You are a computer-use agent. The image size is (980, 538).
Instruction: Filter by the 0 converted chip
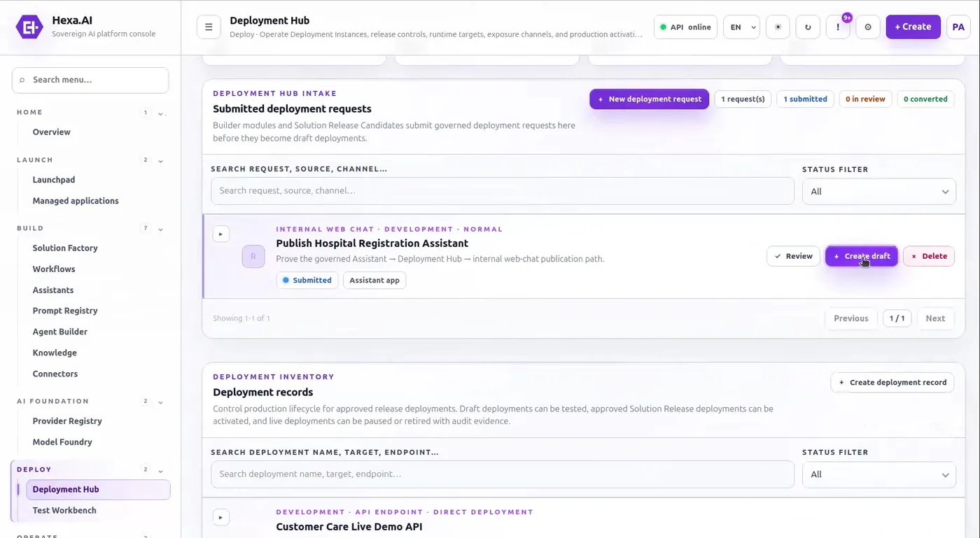[x=925, y=99]
